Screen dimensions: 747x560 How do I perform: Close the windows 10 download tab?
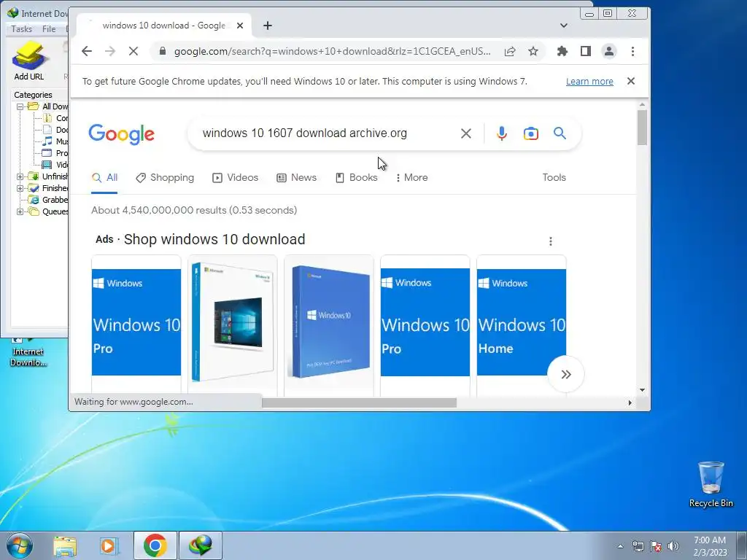coord(240,26)
